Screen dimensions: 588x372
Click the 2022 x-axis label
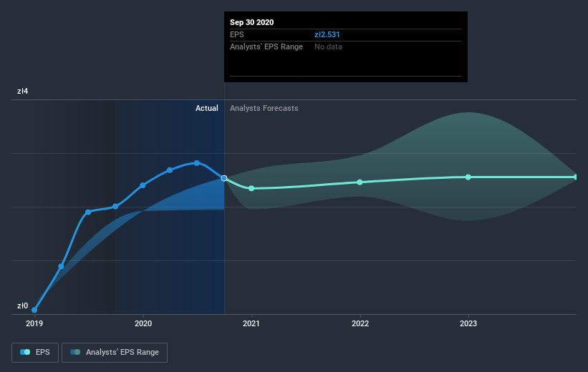(x=360, y=323)
